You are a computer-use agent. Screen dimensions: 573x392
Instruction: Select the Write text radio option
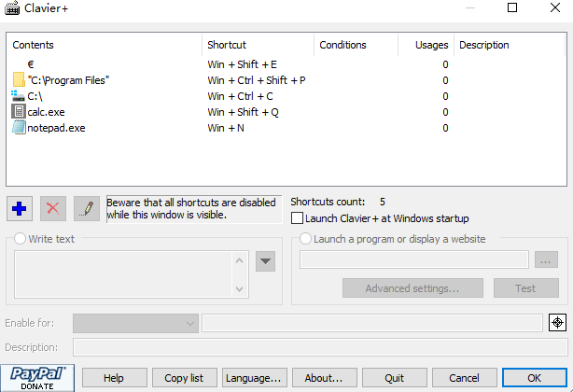pyautogui.click(x=21, y=239)
